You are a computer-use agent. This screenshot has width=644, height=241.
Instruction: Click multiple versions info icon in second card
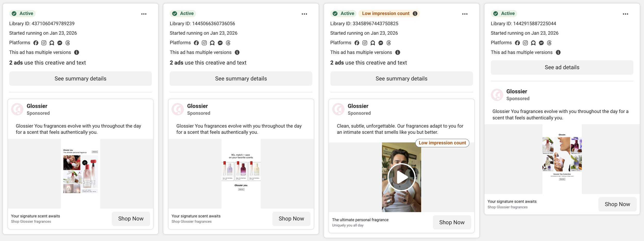(237, 52)
